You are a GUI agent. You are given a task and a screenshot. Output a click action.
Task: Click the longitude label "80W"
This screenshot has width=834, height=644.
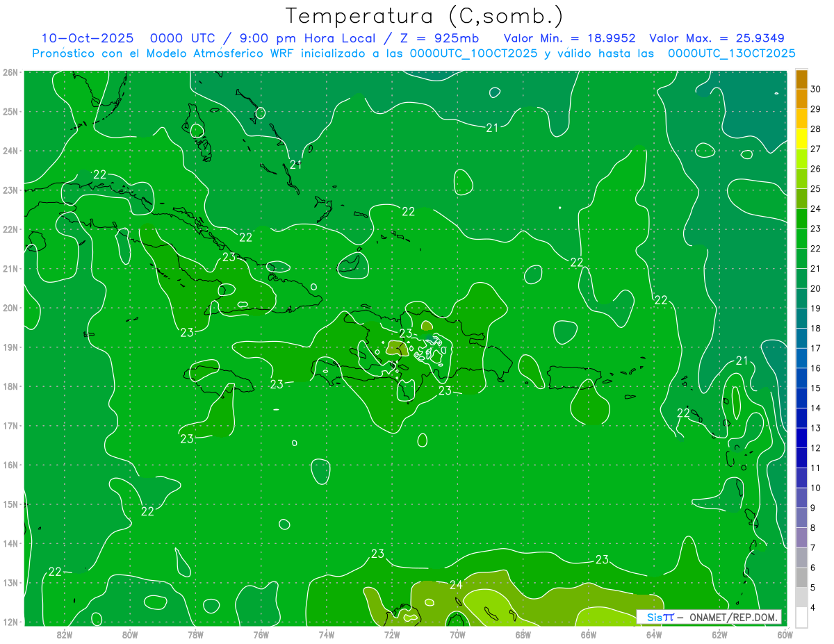pos(130,634)
